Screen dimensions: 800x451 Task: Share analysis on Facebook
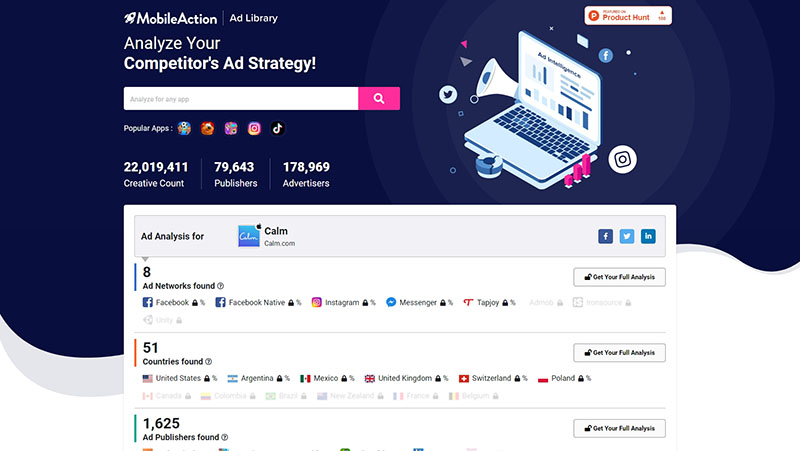pos(605,236)
